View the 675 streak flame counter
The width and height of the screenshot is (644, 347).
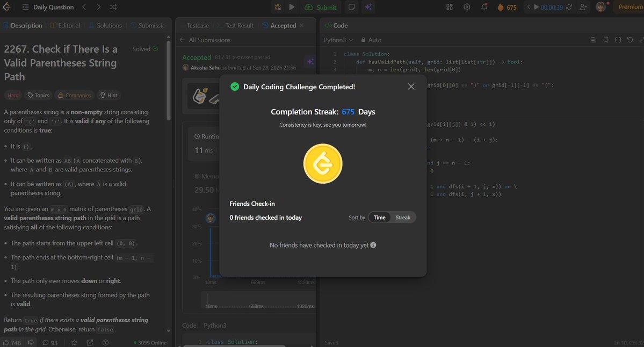pos(507,7)
